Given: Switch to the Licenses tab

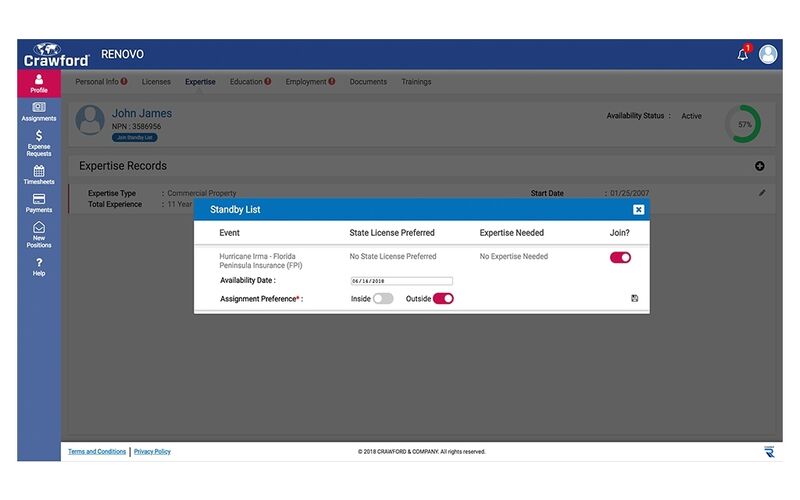Looking at the screenshot, I should (x=156, y=82).
